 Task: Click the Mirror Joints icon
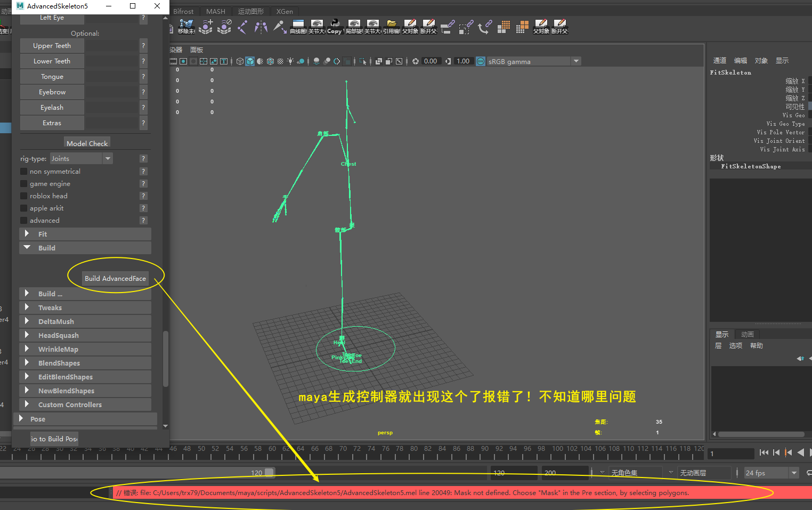[261, 26]
